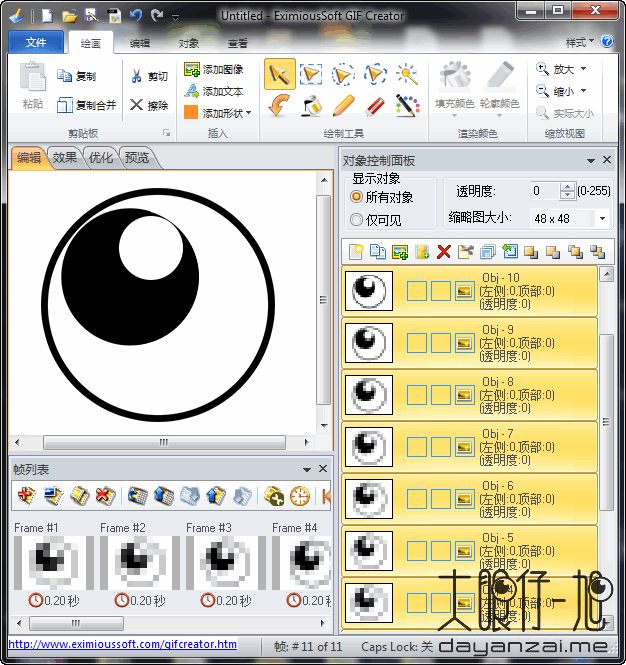
Task: Delete object with red X in object panel
Action: click(x=444, y=252)
